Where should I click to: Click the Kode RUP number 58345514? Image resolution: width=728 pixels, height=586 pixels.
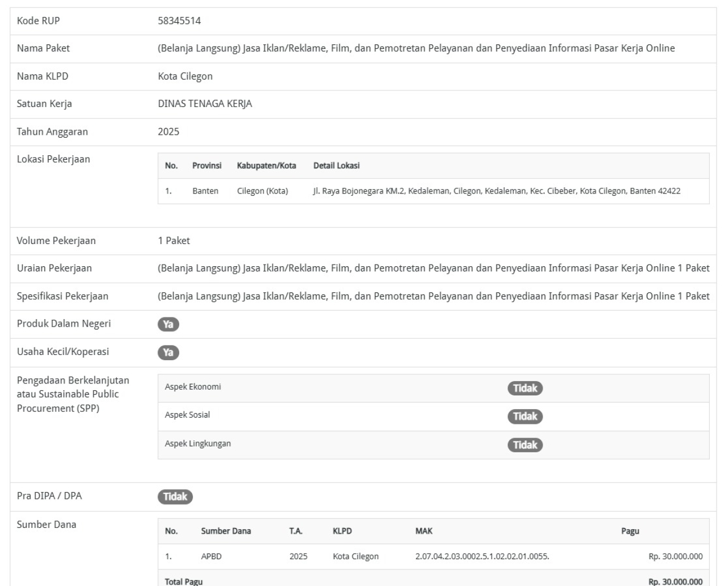click(x=179, y=21)
